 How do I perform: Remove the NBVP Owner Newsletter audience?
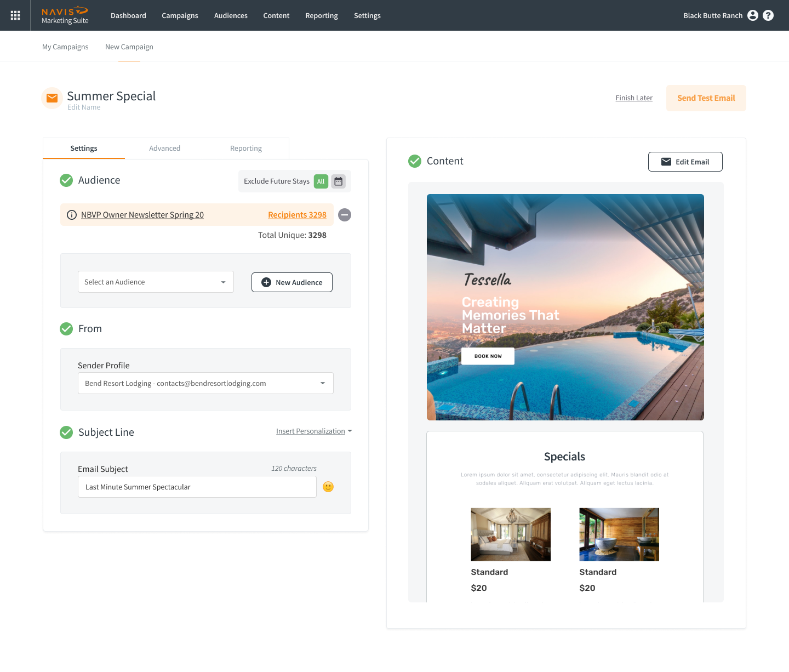(x=345, y=215)
